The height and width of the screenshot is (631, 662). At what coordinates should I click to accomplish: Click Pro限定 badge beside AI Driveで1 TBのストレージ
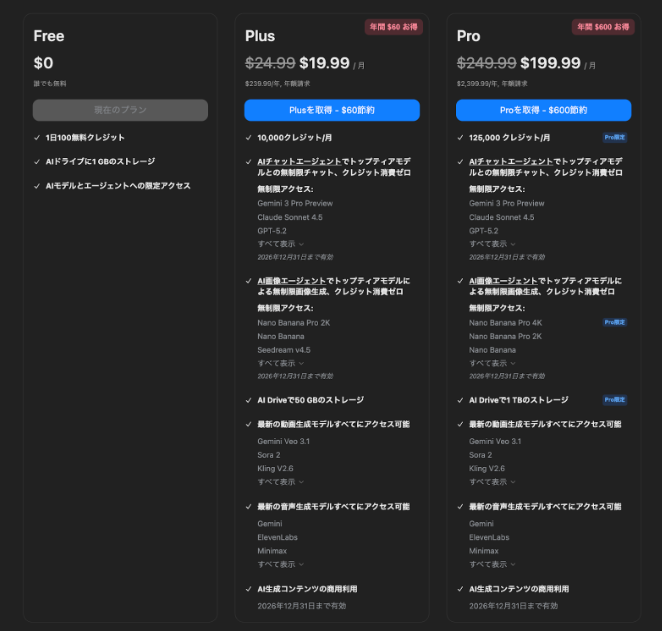point(615,400)
